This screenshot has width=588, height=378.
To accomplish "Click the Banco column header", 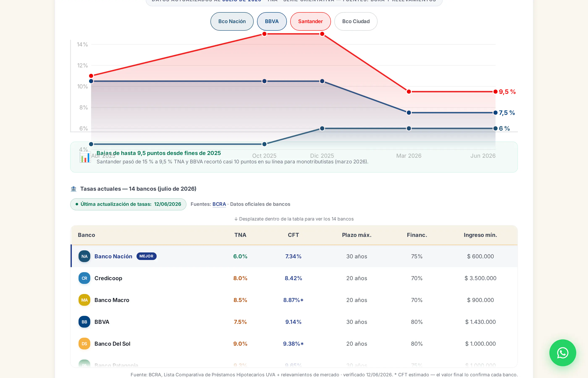I will [86, 235].
